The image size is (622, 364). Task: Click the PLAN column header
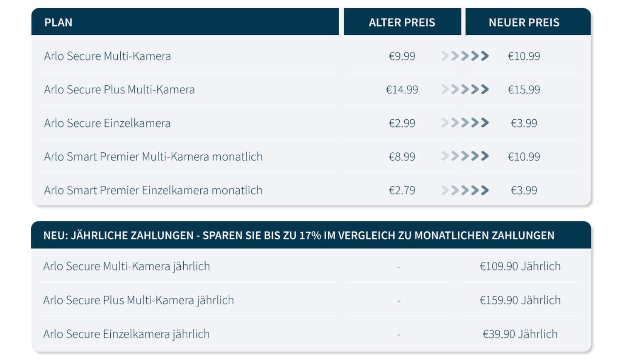(x=58, y=22)
